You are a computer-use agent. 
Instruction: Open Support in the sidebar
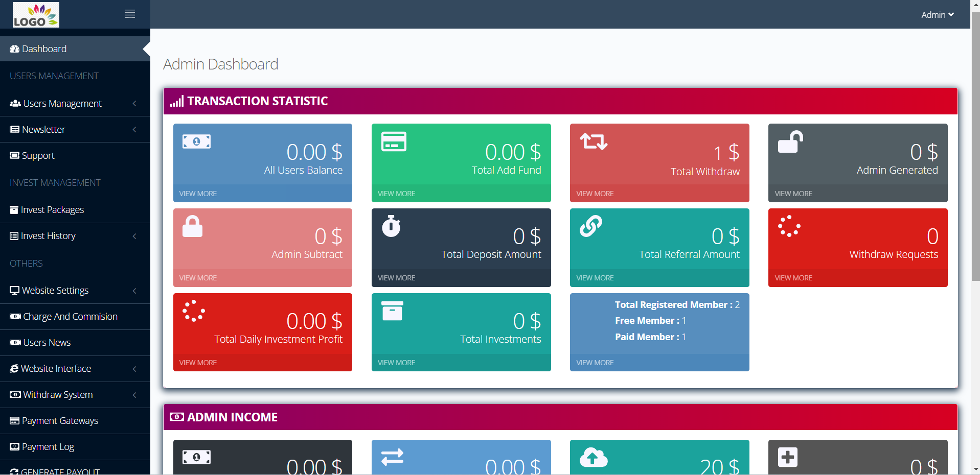pos(75,155)
